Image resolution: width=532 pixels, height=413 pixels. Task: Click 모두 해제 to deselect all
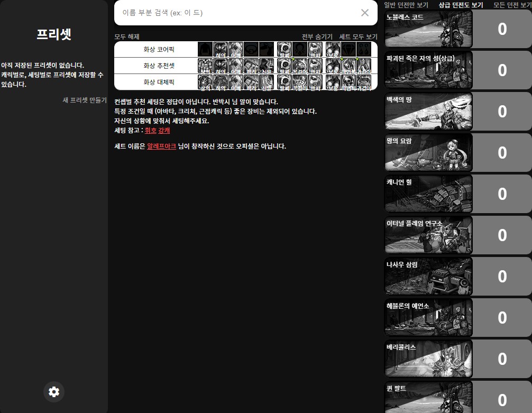pos(127,36)
